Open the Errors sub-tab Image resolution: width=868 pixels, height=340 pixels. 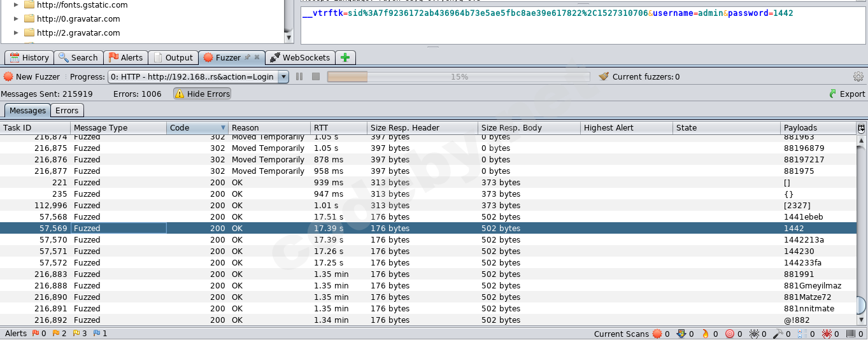pos(67,110)
